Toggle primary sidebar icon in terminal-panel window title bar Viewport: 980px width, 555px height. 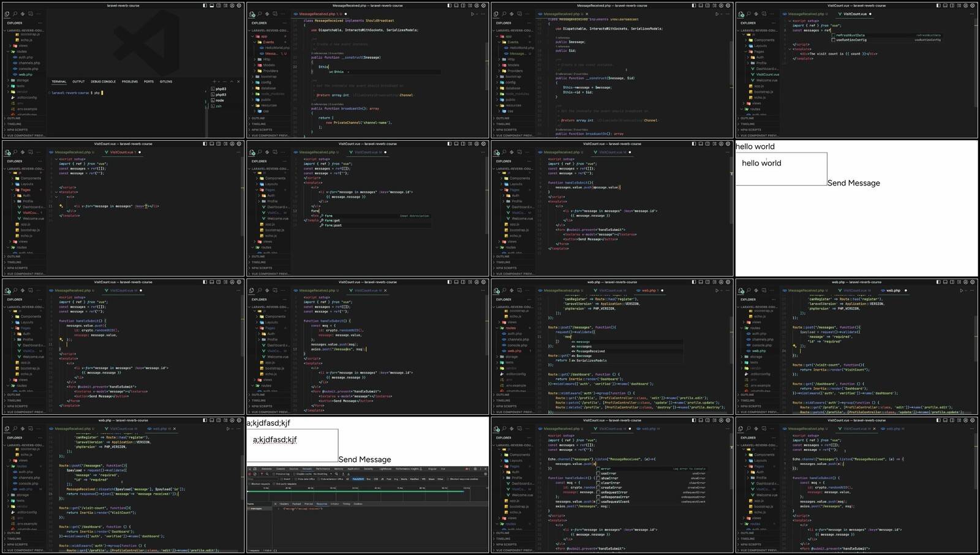(x=205, y=6)
